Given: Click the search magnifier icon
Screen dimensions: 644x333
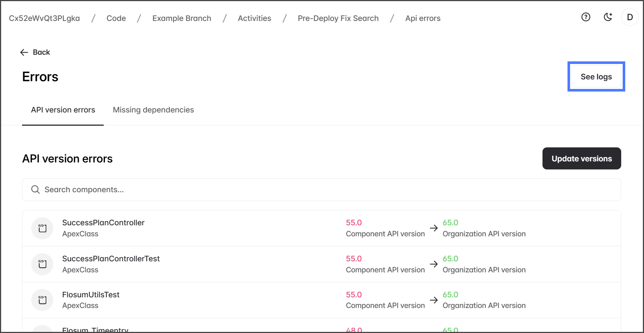Looking at the screenshot, I should (x=35, y=190).
